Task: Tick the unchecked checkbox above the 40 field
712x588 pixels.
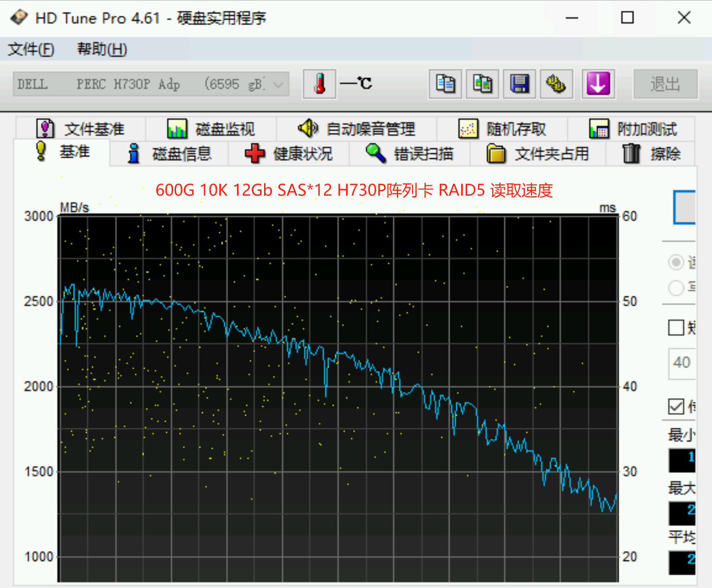Action: 676,327
